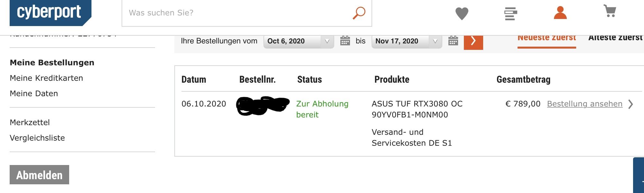Open the comparison list icon

[511, 14]
